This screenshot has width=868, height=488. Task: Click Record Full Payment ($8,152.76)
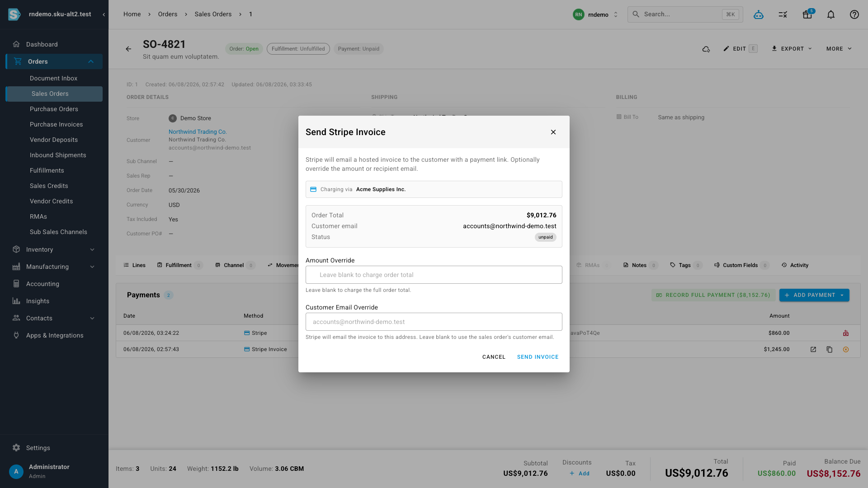pos(713,295)
